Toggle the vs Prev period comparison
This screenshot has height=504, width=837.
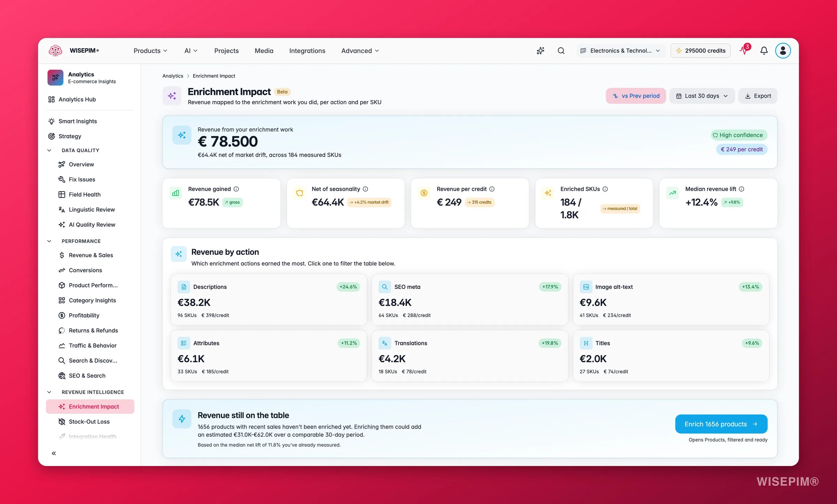tap(636, 96)
